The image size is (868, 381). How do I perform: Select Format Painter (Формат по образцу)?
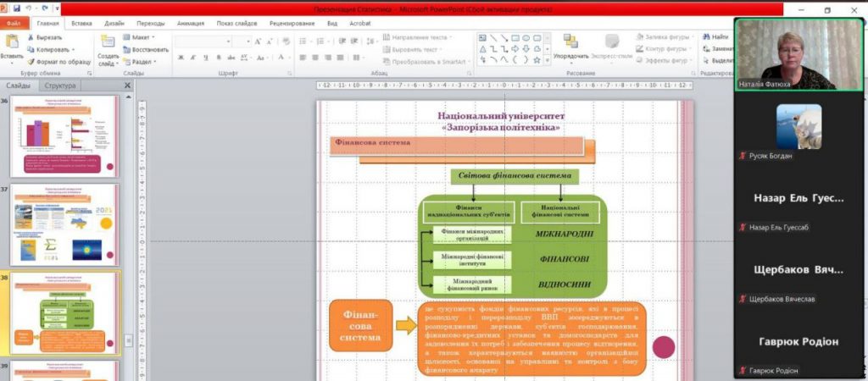[31, 62]
